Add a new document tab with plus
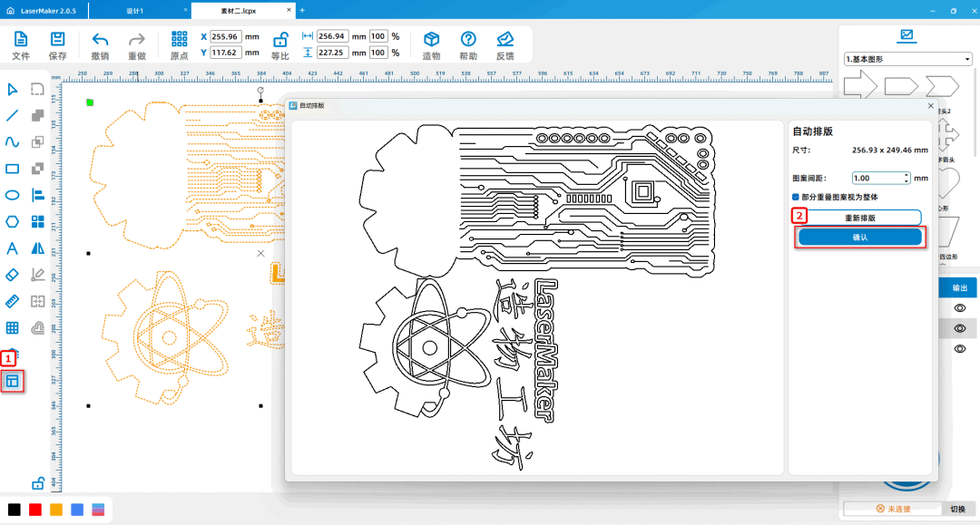 (x=302, y=10)
